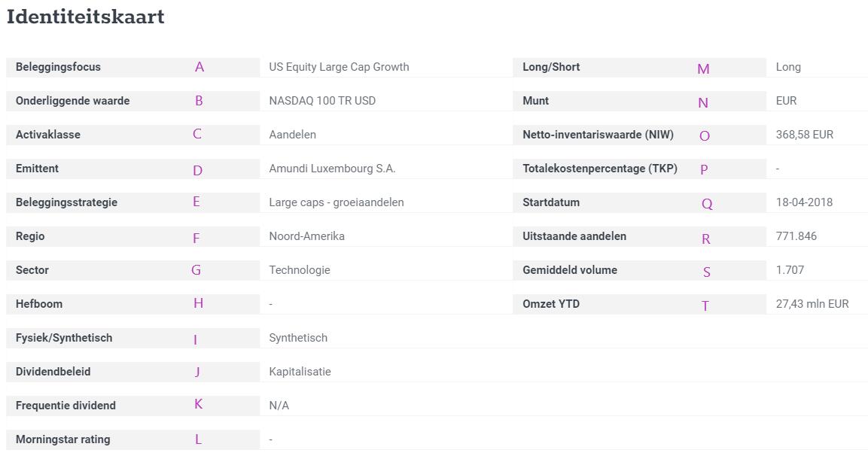Click the Amundi Luxembourg S.A. issuer name
Image resolution: width=868 pixels, height=459 pixels.
(332, 169)
